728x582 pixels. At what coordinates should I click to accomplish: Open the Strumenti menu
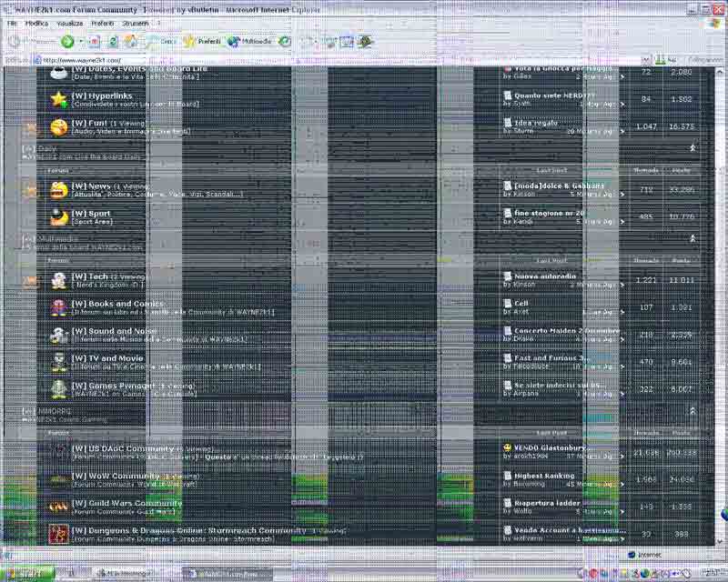[x=136, y=24]
